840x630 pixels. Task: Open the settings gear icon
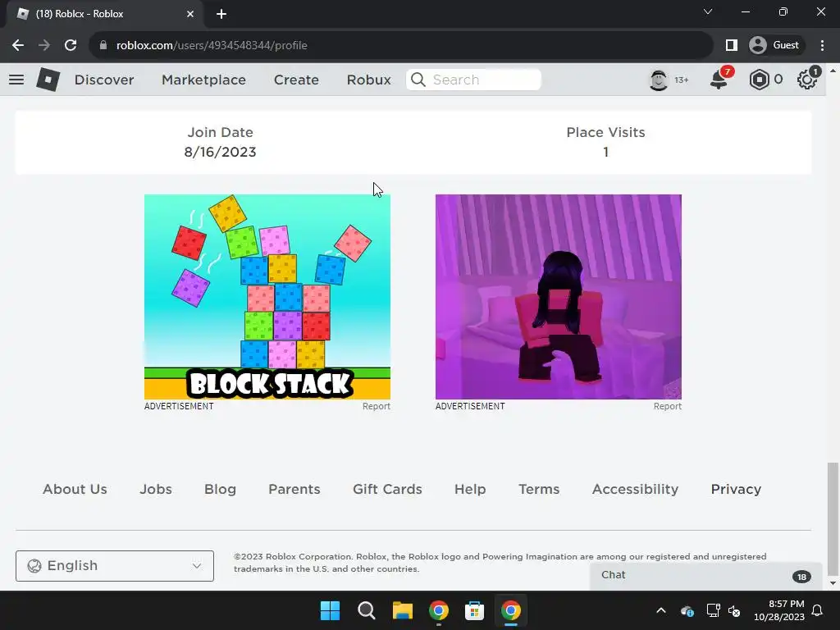807,80
